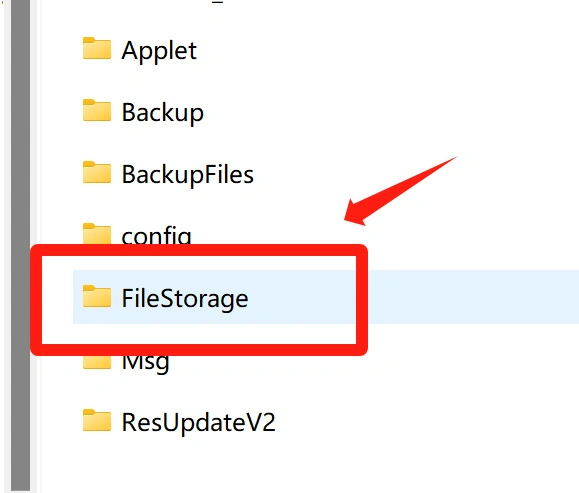Select the config folder label
579x493 pixels.
(157, 235)
